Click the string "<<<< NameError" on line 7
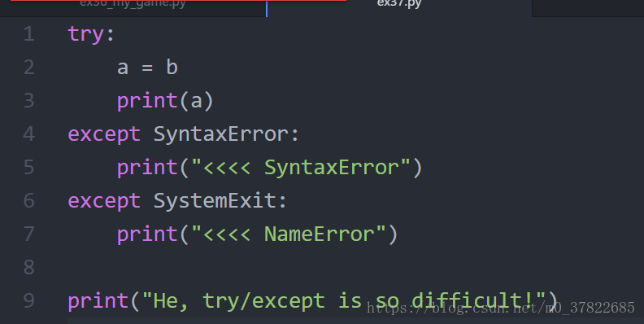The height and width of the screenshot is (324, 644). [x=289, y=234]
